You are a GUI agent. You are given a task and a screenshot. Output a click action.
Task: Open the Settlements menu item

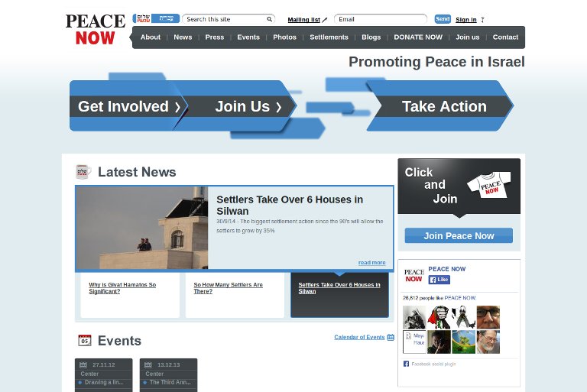(x=329, y=37)
